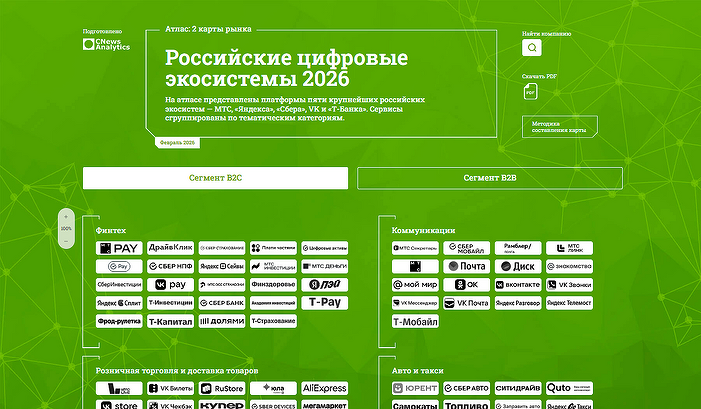Select the VK pay logo tile
701x409 pixels.
click(170, 284)
